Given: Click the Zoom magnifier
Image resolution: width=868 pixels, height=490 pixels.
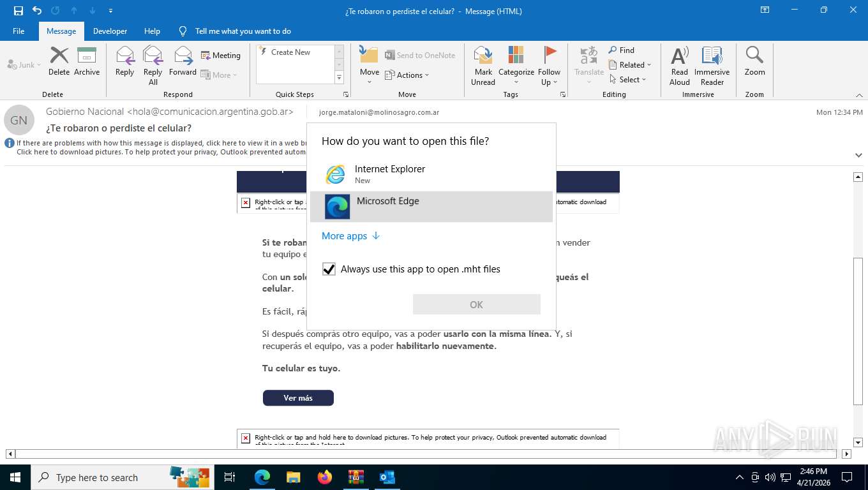Looking at the screenshot, I should (754, 61).
